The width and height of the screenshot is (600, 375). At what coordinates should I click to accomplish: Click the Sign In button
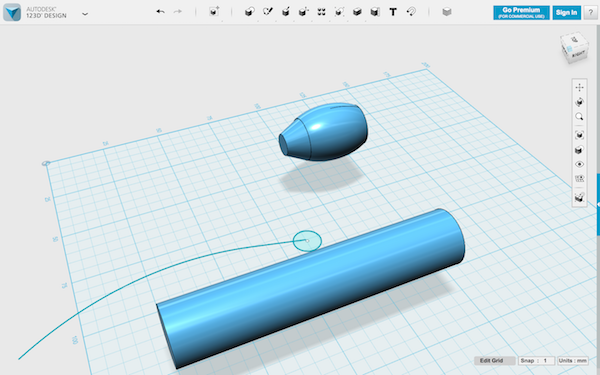tap(566, 13)
